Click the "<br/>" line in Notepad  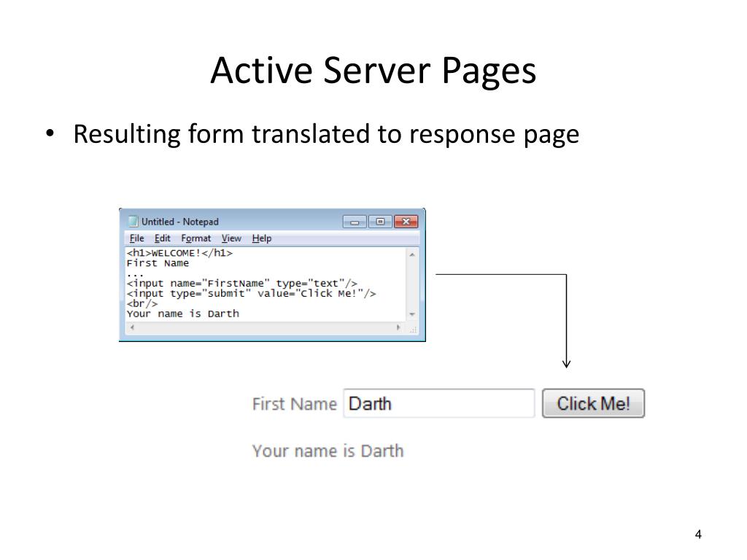[142, 303]
